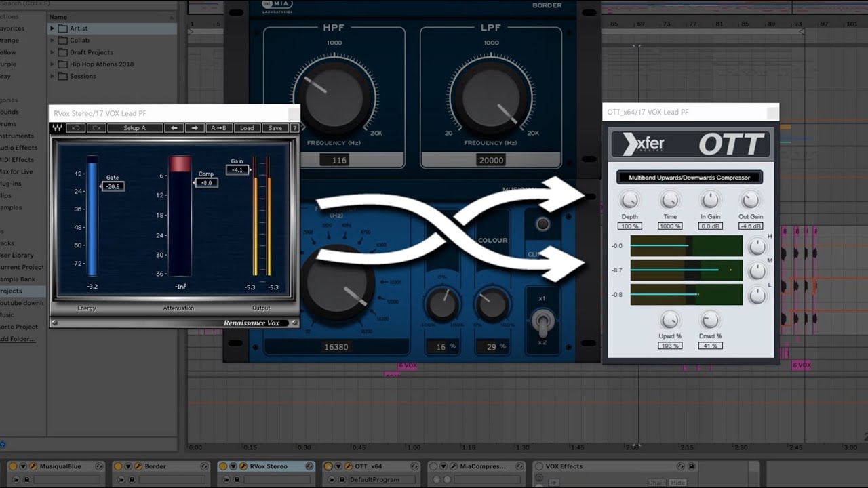Click the OTT In Gain knob
The width and height of the screenshot is (868, 488).
tap(710, 200)
